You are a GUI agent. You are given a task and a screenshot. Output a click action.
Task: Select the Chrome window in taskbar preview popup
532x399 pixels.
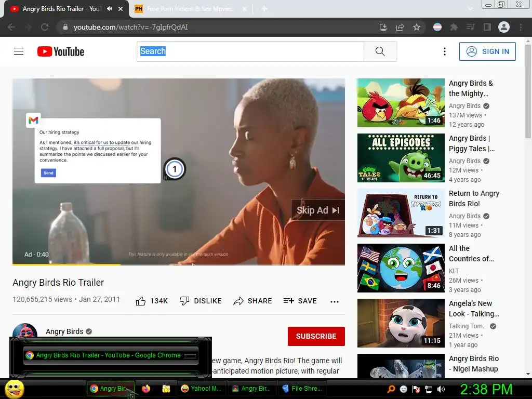[111, 355]
